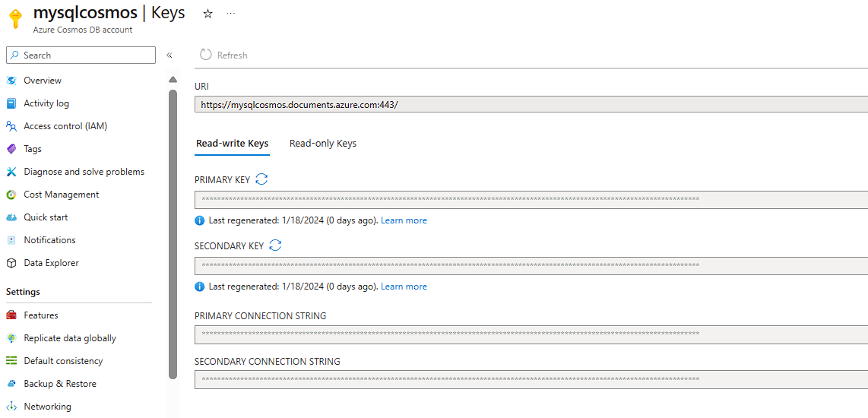
Task: Click the Replicate data globally globe icon
Action: [11, 338]
